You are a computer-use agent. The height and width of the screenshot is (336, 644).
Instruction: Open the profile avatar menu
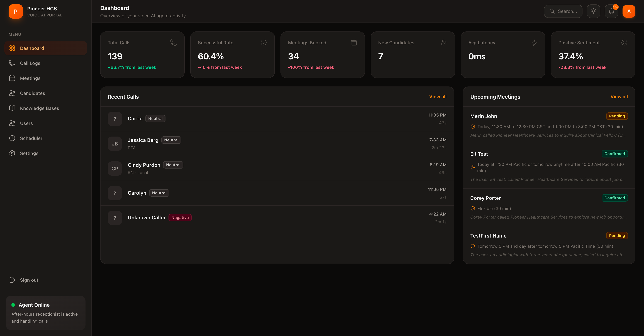(x=629, y=11)
